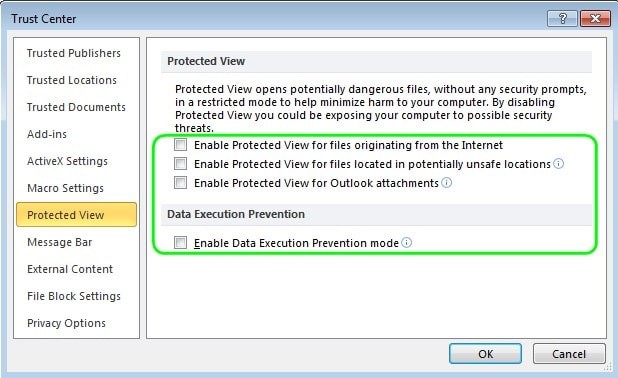Go to Trusted Documents settings

pyautogui.click(x=76, y=107)
